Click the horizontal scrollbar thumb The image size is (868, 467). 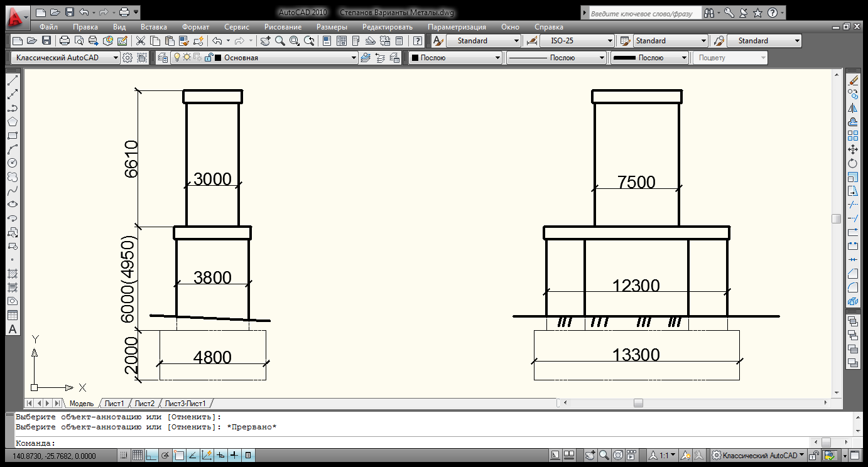click(x=638, y=403)
